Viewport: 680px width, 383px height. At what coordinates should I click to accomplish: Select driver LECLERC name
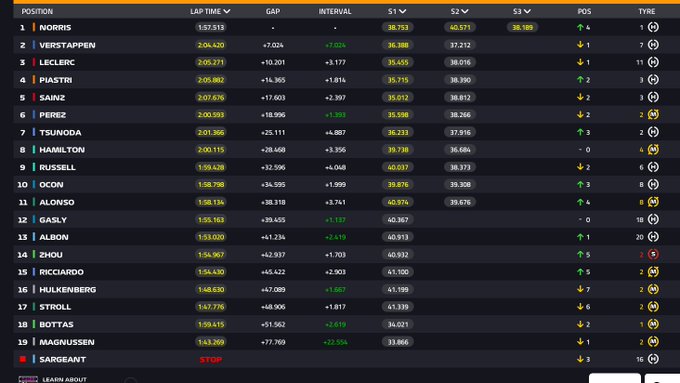pos(57,62)
